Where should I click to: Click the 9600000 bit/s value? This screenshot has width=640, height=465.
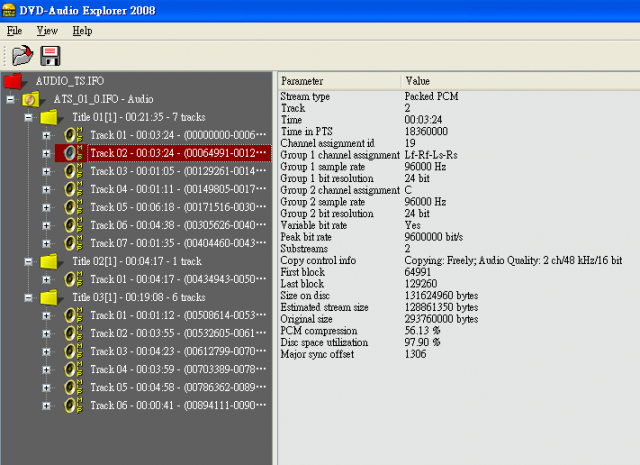pyautogui.click(x=434, y=237)
